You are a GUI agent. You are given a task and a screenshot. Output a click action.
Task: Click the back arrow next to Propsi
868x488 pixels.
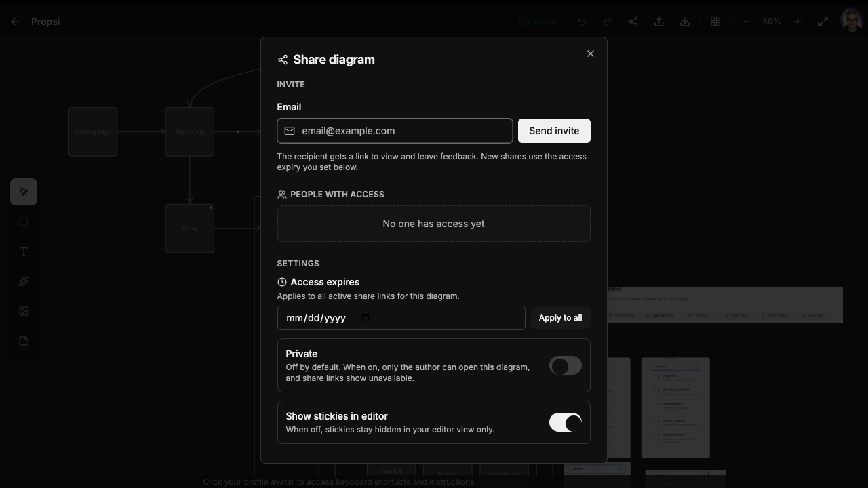tap(15, 22)
